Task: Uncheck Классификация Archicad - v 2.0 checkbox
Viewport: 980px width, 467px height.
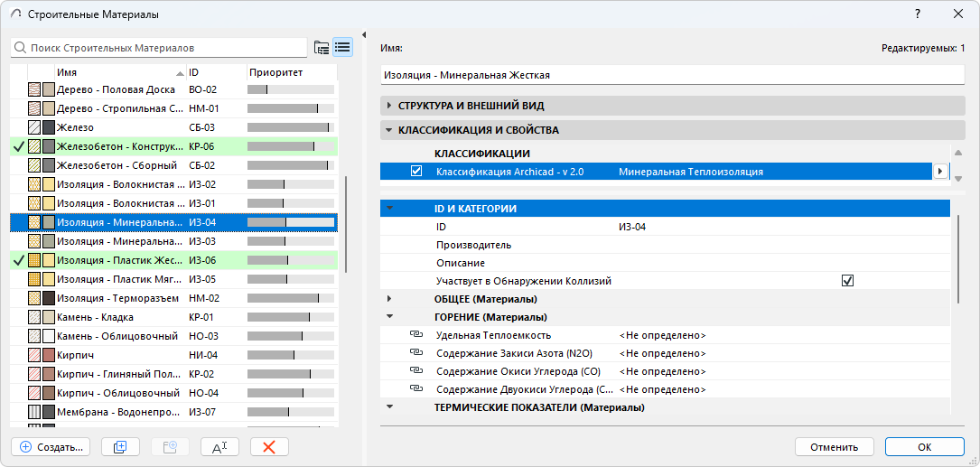Action: (416, 171)
